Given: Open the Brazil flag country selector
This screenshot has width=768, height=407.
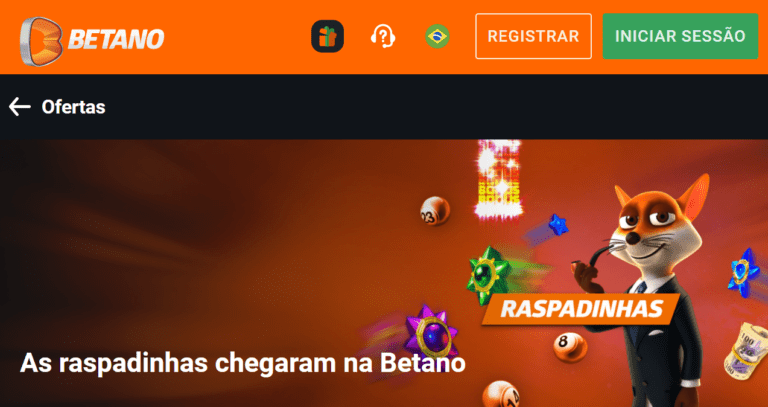Looking at the screenshot, I should pyautogui.click(x=437, y=36).
